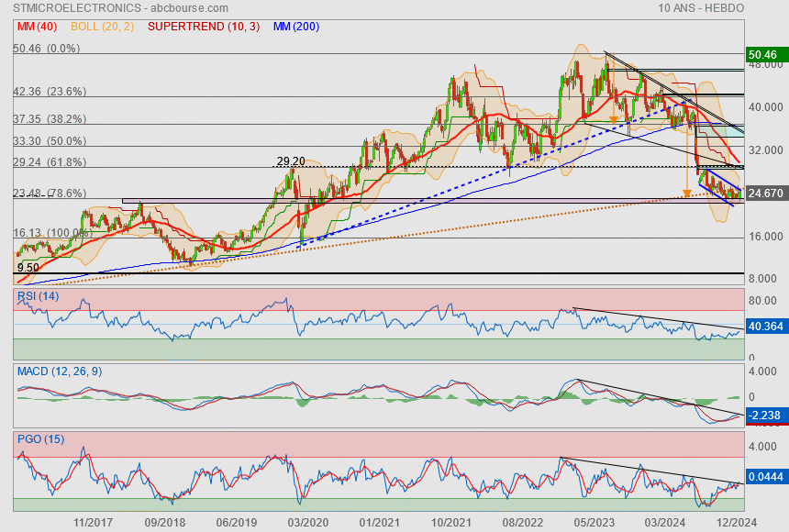
Task: Click the 08/2022 date axis label
Action: [523, 523]
